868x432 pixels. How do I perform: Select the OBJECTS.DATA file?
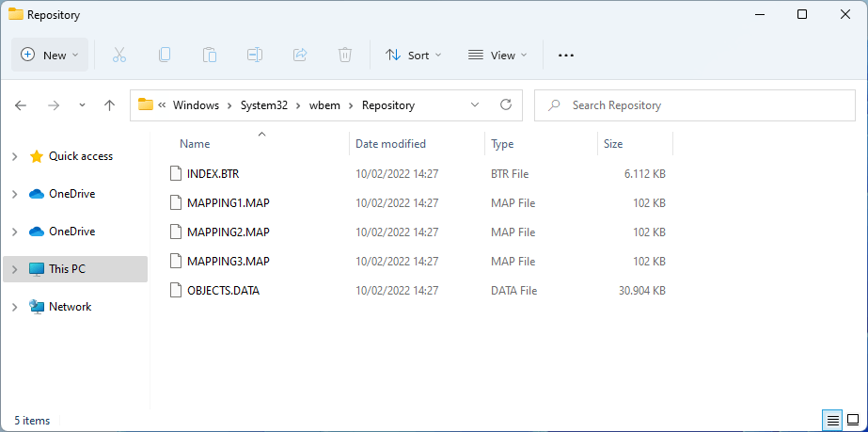click(223, 291)
